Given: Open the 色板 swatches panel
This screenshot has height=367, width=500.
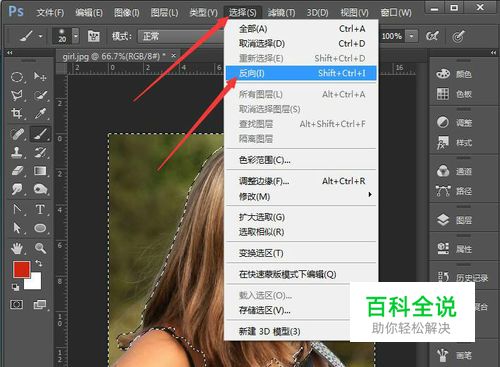Looking at the screenshot, I should 454,94.
